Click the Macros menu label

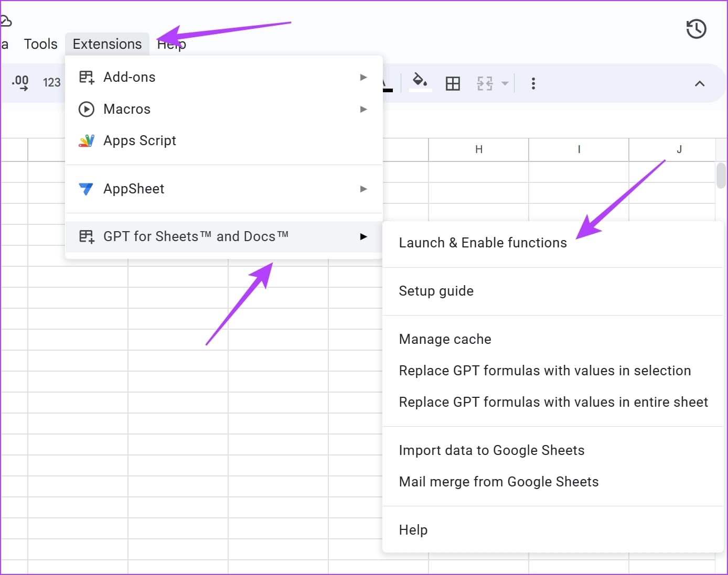127,109
